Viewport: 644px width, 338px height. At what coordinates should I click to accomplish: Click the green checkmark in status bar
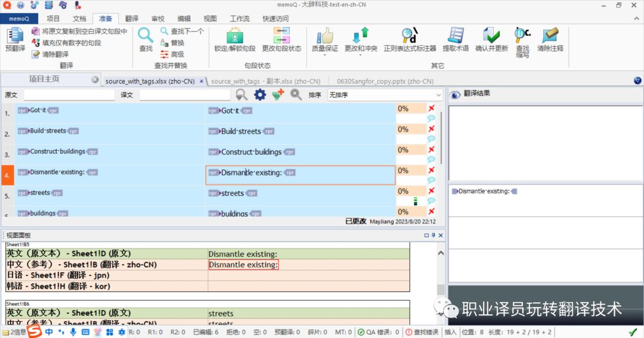click(633, 332)
